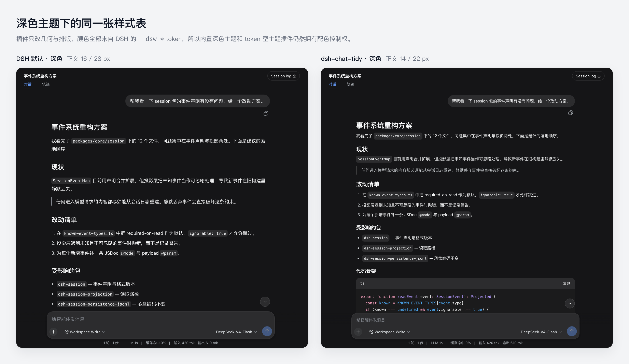Click @param chip in right panel
629x364 pixels.
pyautogui.click(x=462, y=215)
